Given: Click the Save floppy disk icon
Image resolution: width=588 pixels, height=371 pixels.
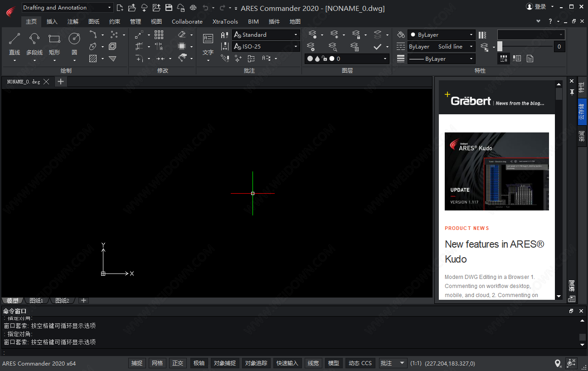Looking at the screenshot, I should 169,8.
